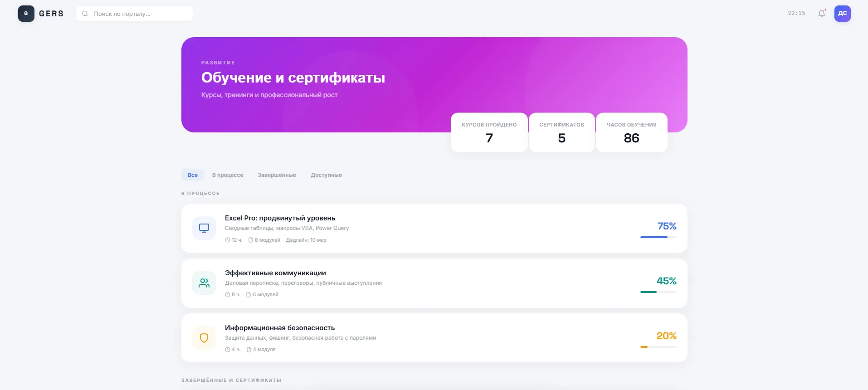The height and width of the screenshot is (390, 868).
Task: Show the Завершённые courses tab
Action: tap(277, 175)
